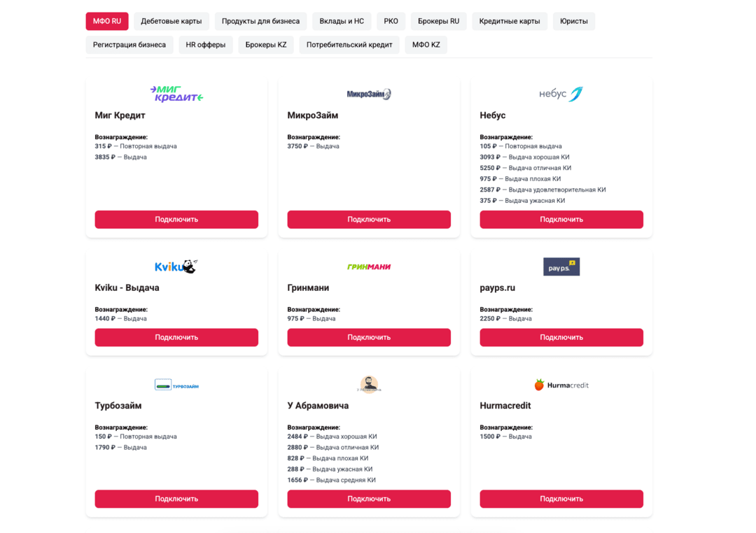Screen dimensions: 756x533
Task: Show the Брокеры KZ offers
Action: point(266,45)
